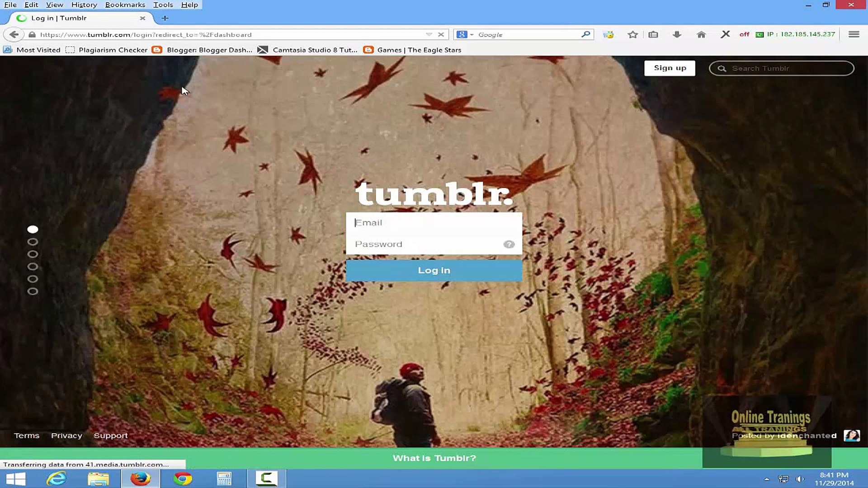The height and width of the screenshot is (488, 868).
Task: Open bookmarks list toolbar icon
Action: coord(653,35)
